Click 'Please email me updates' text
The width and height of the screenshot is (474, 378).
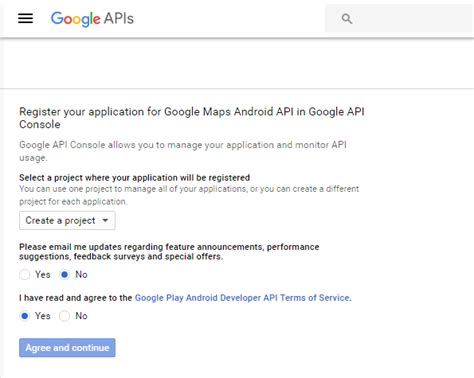(169, 252)
